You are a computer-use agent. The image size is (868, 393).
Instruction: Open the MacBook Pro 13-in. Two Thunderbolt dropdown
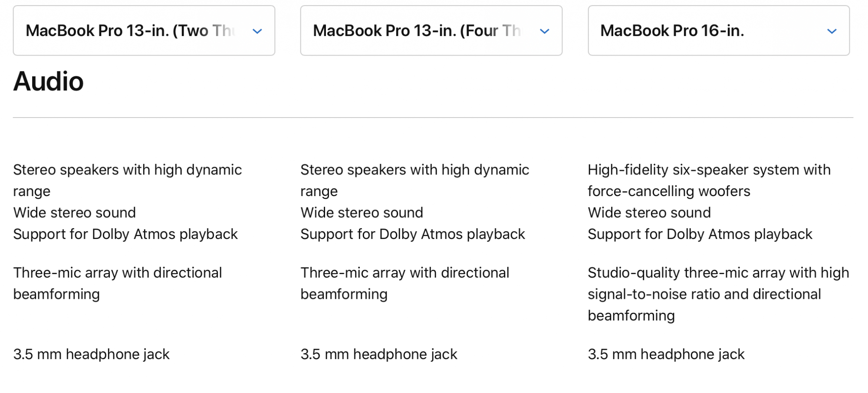click(144, 30)
